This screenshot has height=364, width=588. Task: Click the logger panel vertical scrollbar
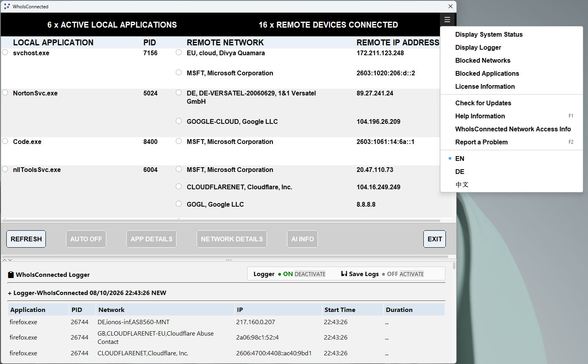pos(454,266)
